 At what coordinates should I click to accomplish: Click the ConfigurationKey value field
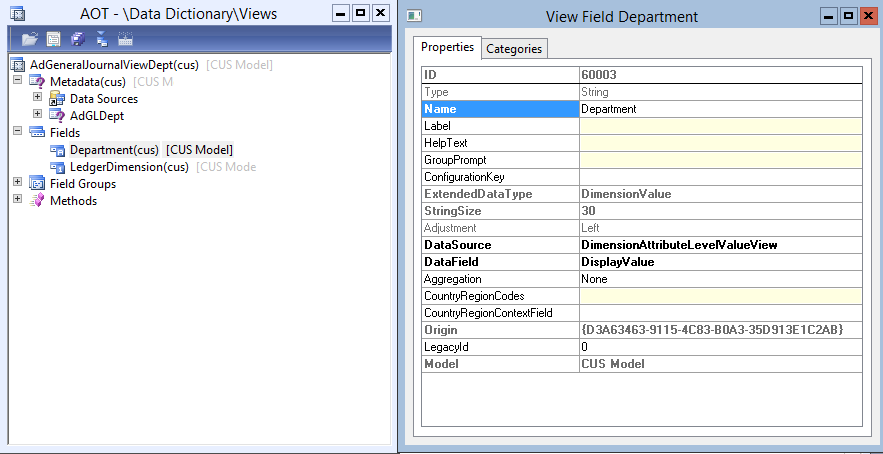[721, 177]
